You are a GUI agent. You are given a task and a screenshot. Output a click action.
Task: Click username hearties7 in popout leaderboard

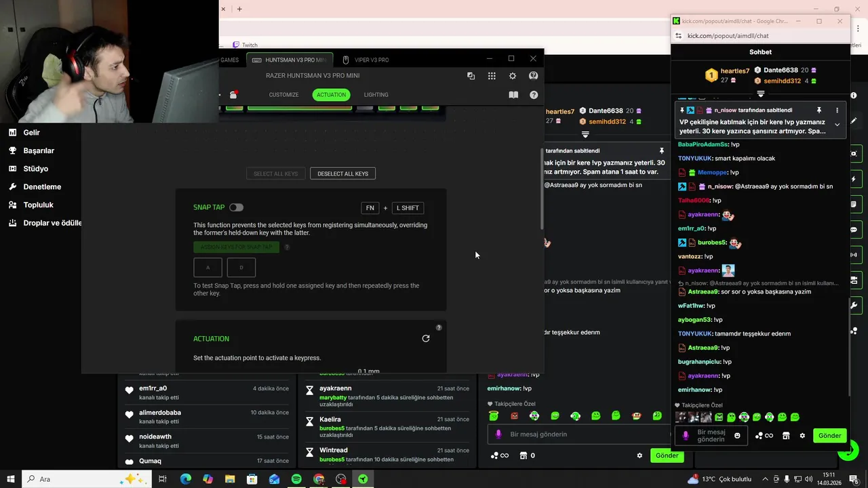point(735,70)
